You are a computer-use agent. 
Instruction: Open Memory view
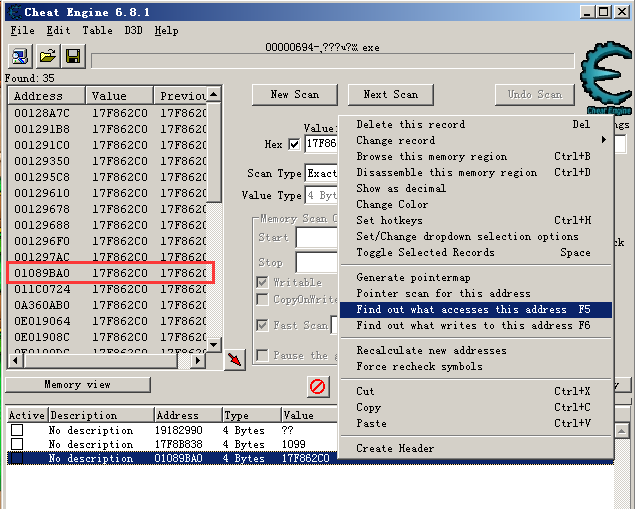[x=78, y=384]
